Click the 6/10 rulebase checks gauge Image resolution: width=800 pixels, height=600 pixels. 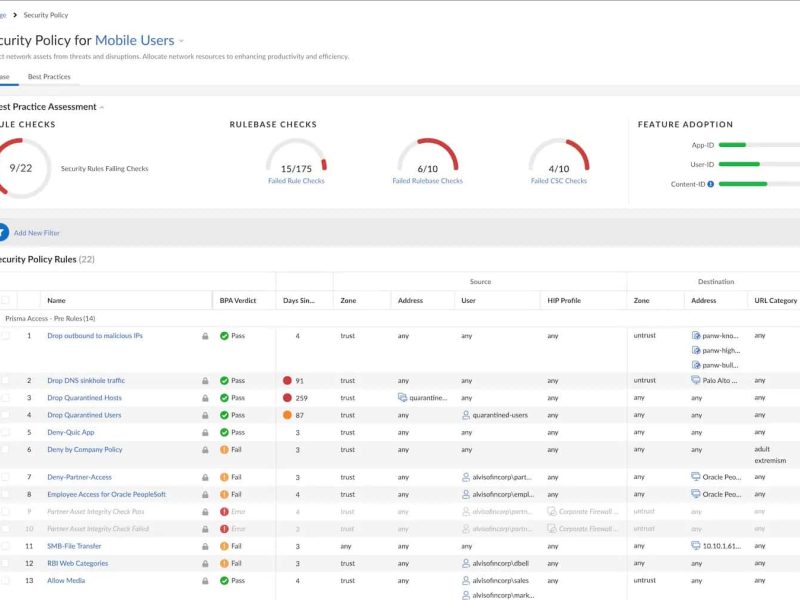428,156
